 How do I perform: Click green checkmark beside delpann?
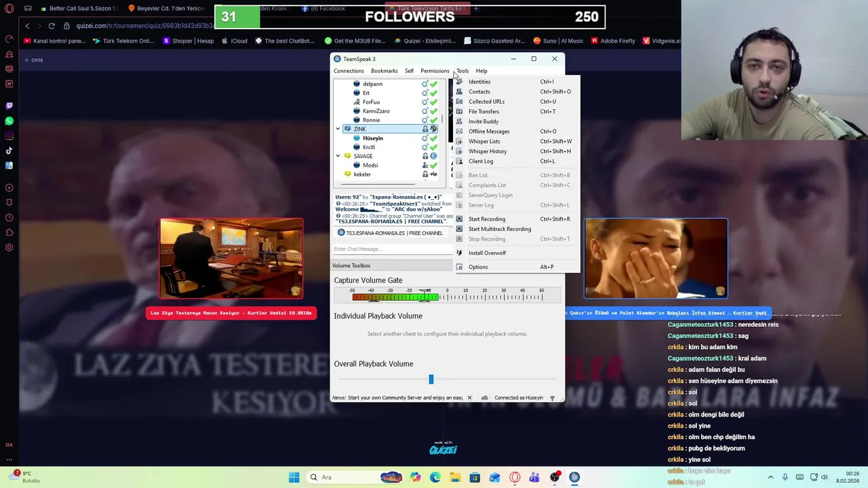433,84
